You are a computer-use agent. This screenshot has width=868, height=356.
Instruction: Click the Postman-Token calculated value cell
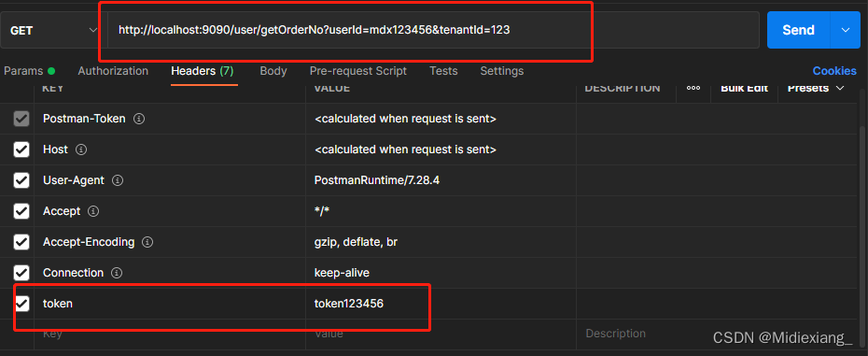441,119
